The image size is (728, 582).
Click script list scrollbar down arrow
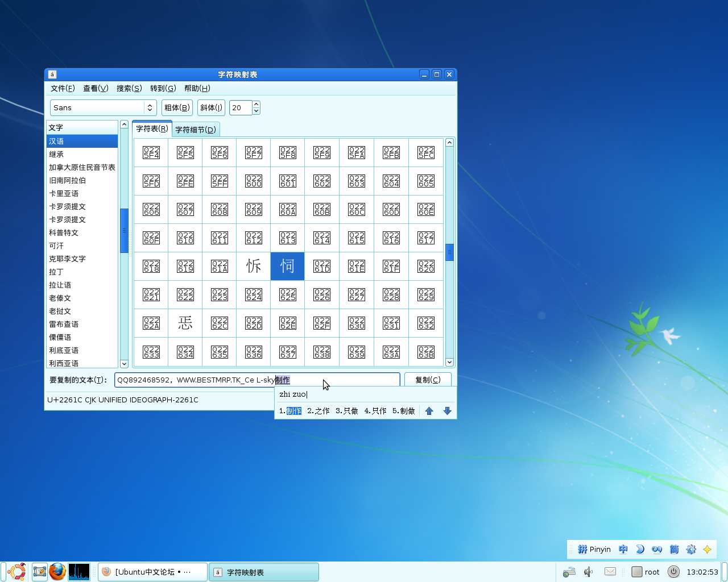(x=124, y=364)
